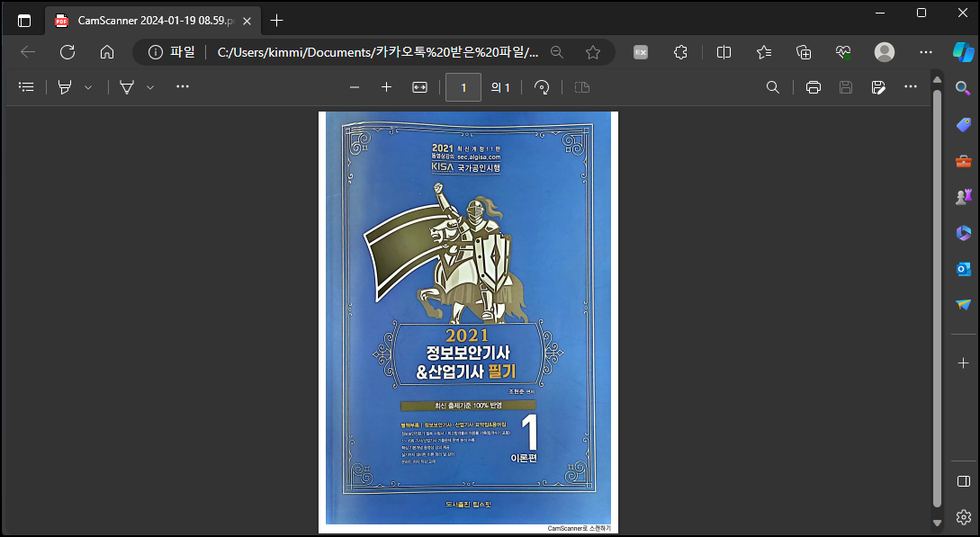Add a new sidebar app
This screenshot has width=980, height=537.
pos(963,362)
